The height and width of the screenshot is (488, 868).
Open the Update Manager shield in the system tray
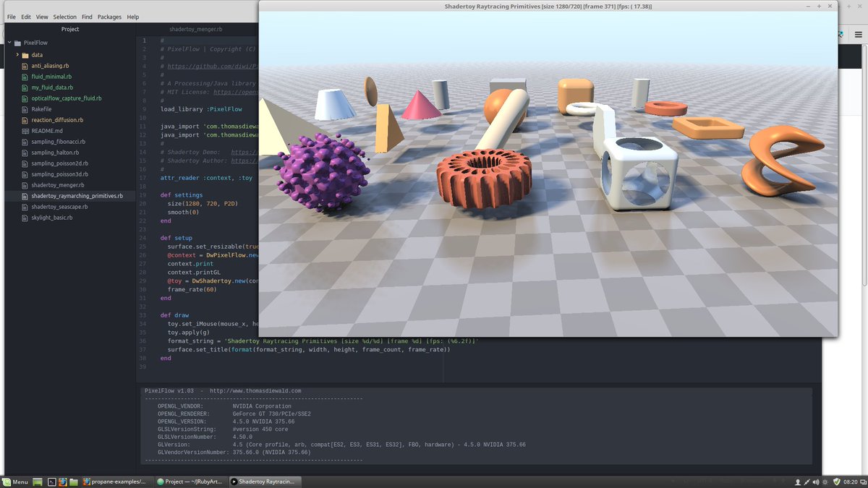pos(836,481)
